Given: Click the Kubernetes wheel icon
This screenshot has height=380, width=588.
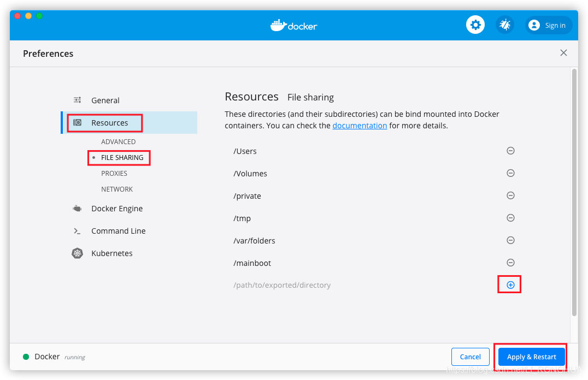Looking at the screenshot, I should [77, 253].
